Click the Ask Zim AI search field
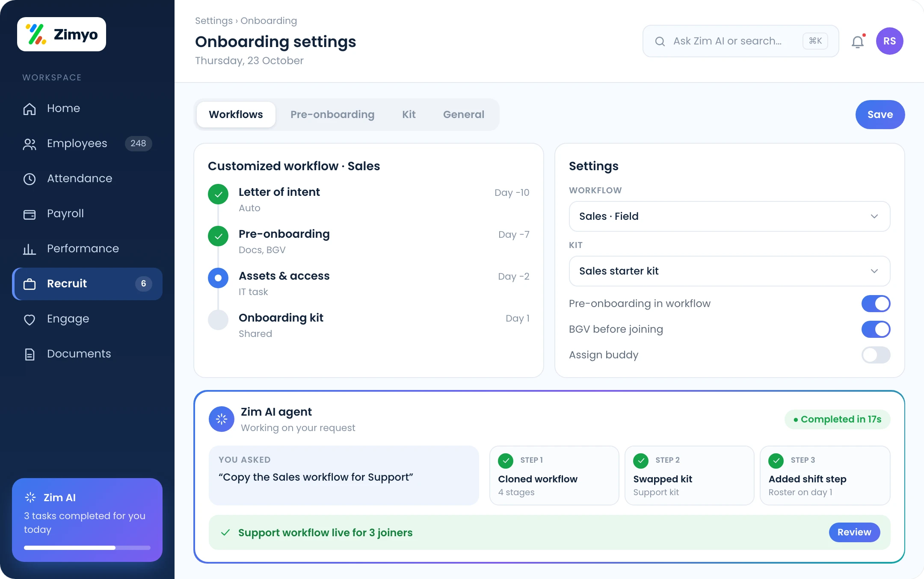This screenshot has height=579, width=924. (x=741, y=41)
